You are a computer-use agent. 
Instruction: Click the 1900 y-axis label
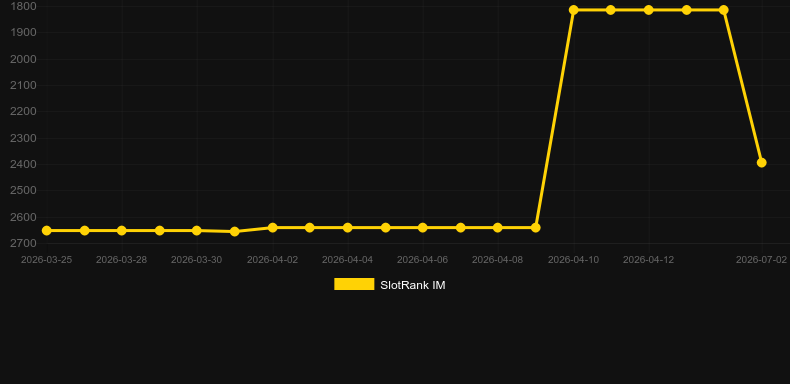click(23, 32)
